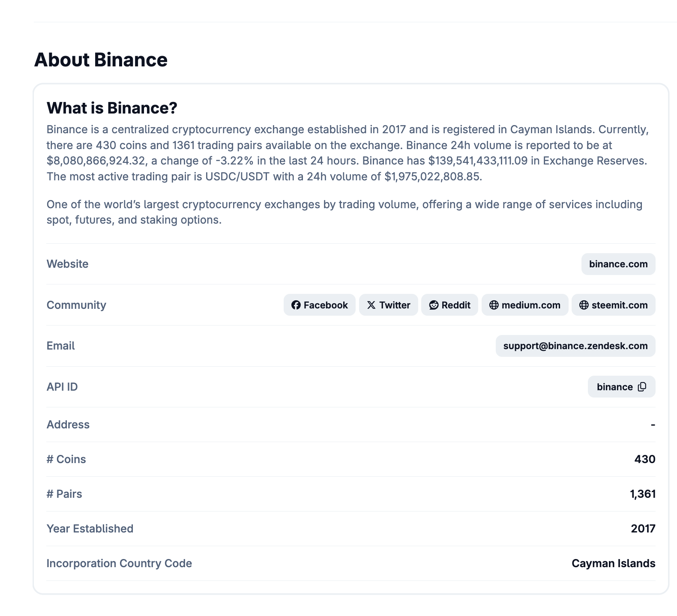677x616 pixels.
Task: Click the pair volume $1,975,022,808.85
Action: 432,176
